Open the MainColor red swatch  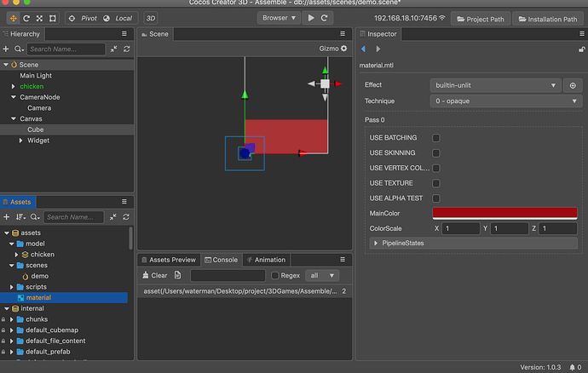[x=504, y=213]
